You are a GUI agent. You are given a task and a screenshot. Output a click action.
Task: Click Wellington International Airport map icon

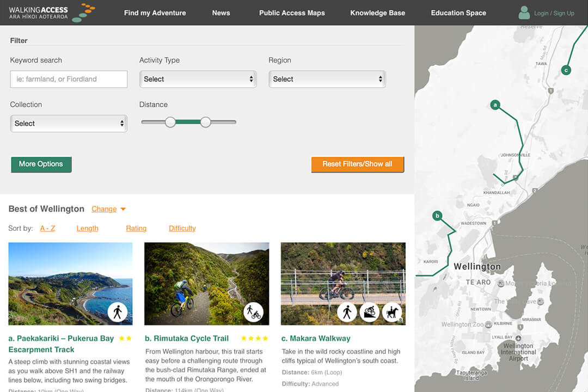518,338
